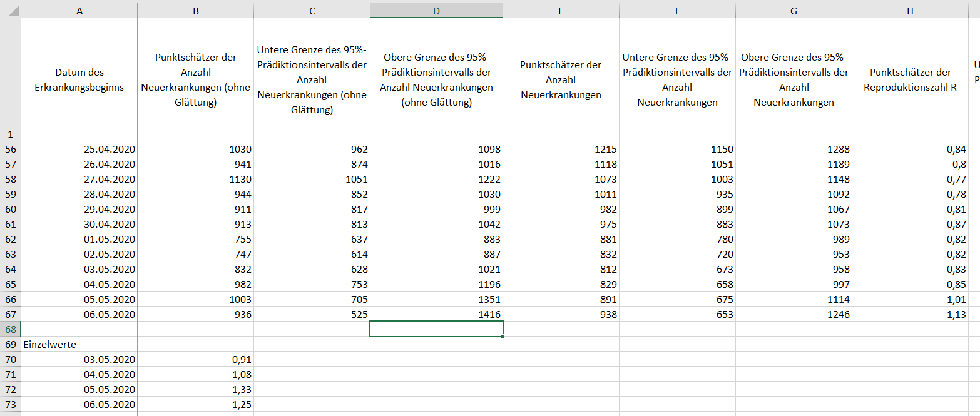Select column H header

click(x=909, y=11)
